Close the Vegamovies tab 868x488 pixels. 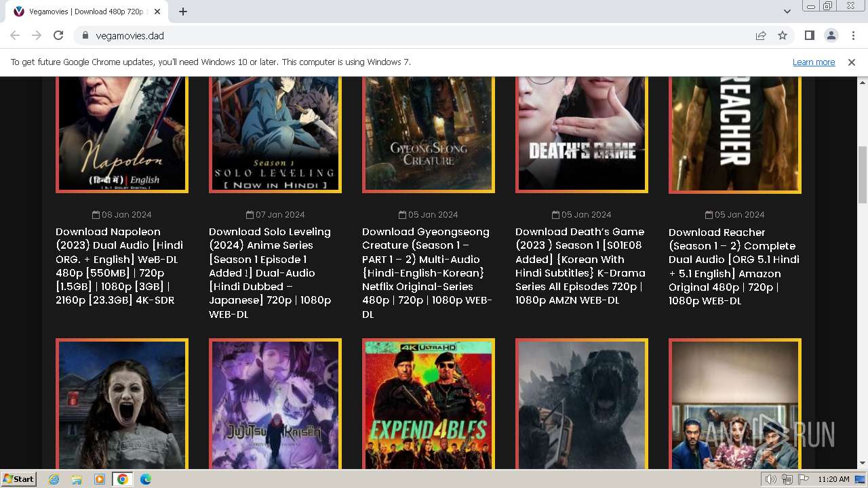(x=157, y=12)
